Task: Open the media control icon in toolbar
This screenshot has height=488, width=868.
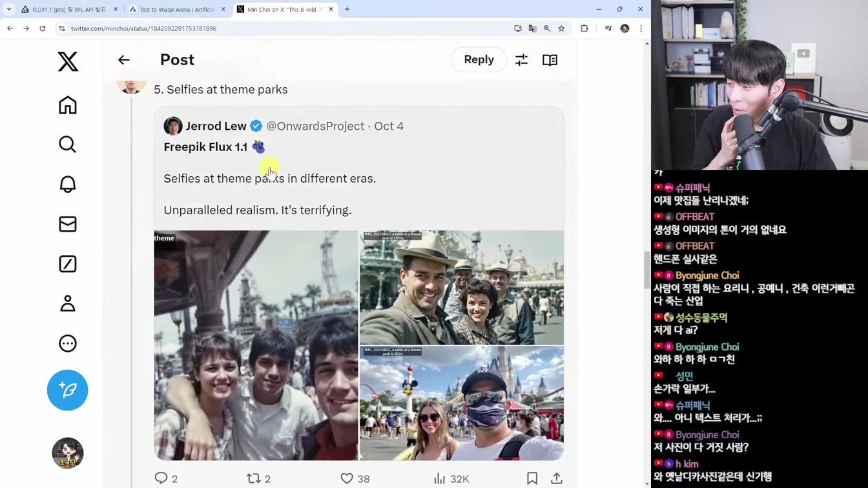Action: click(x=608, y=28)
